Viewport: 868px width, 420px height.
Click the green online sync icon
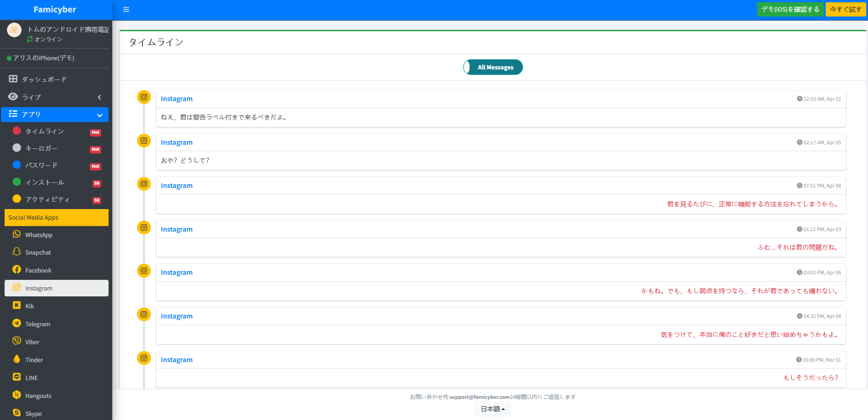click(x=30, y=40)
